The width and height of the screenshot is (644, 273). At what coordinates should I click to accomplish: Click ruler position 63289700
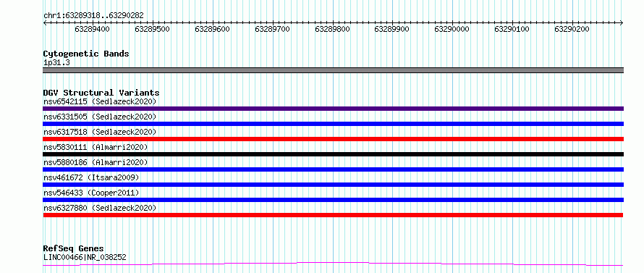272,29
